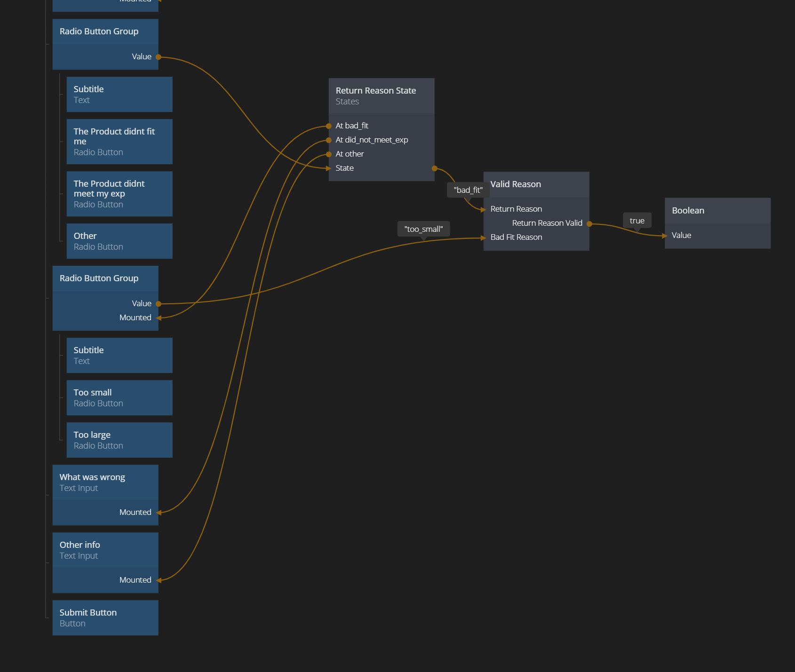Screen dimensions: 795x672
Task: Click the "too_small" connection value label
Action: point(423,229)
